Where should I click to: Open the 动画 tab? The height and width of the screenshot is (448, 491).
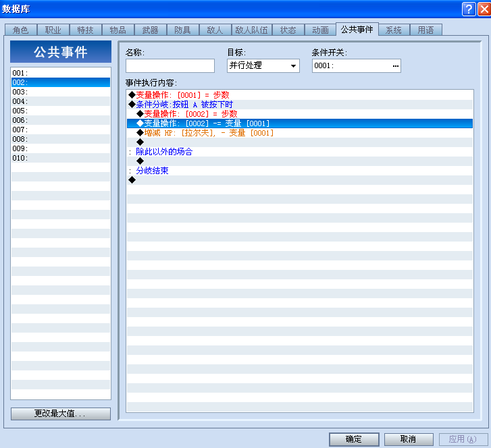(320, 30)
